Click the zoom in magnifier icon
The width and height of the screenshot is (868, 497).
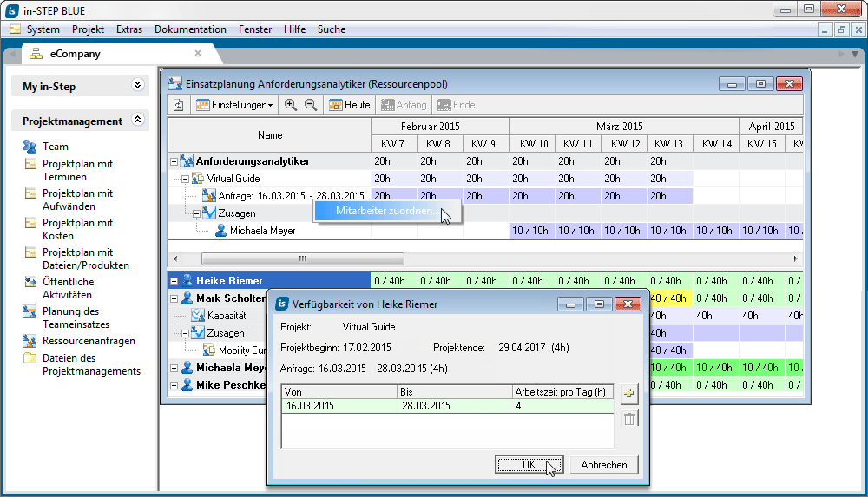tap(290, 105)
